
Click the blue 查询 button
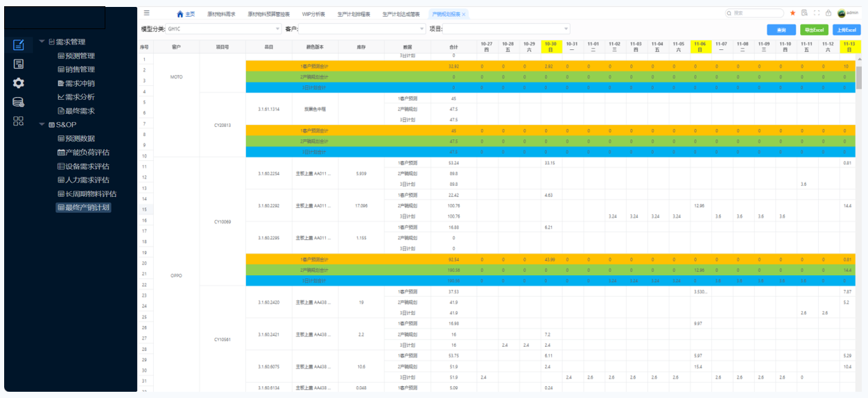pos(781,30)
